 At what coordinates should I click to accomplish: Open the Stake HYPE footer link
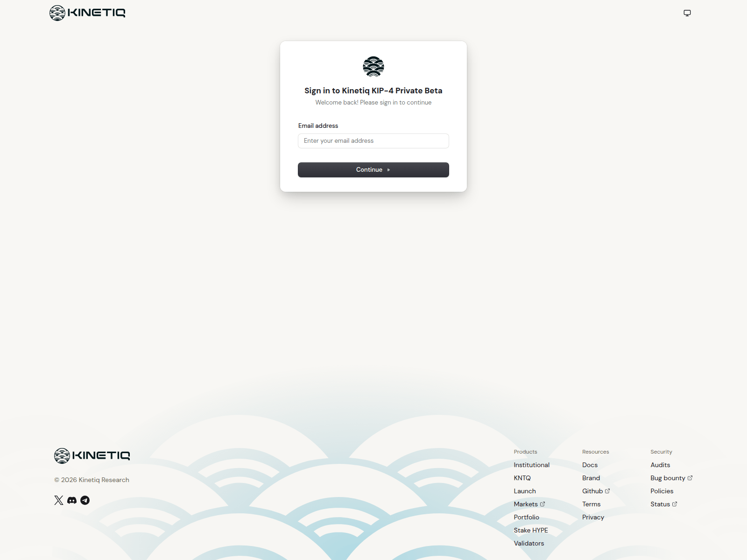(x=531, y=530)
